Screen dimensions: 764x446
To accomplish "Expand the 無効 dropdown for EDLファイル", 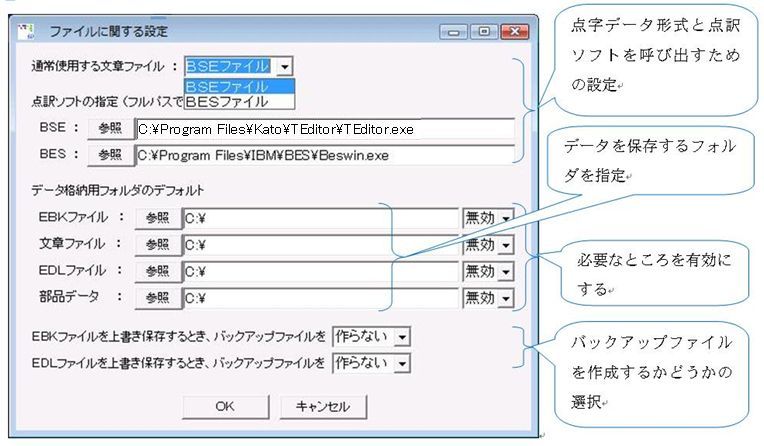I will [x=505, y=270].
